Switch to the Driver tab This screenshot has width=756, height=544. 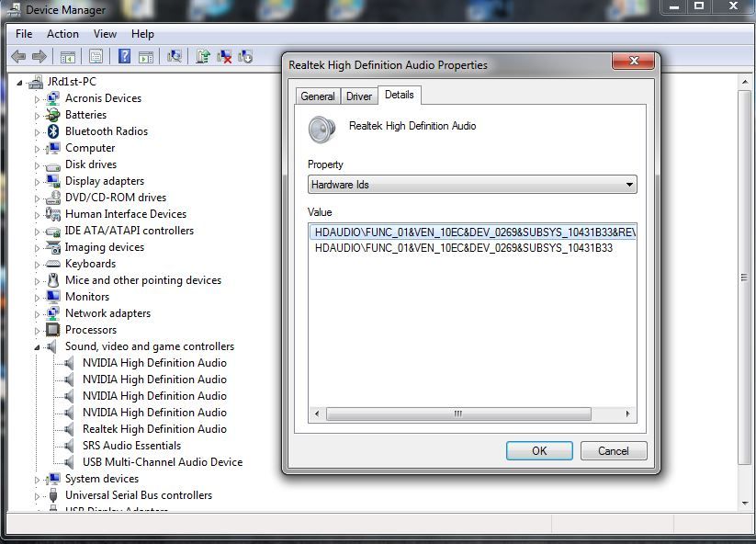(359, 96)
